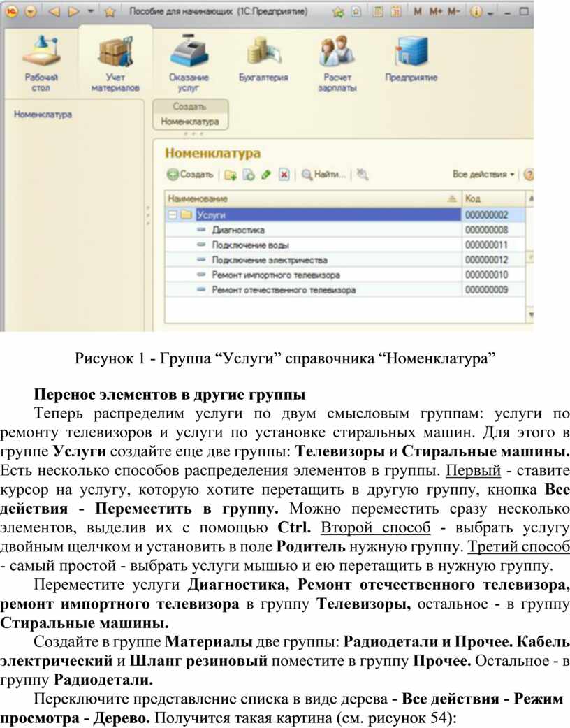Click the green Создать button

(190, 175)
